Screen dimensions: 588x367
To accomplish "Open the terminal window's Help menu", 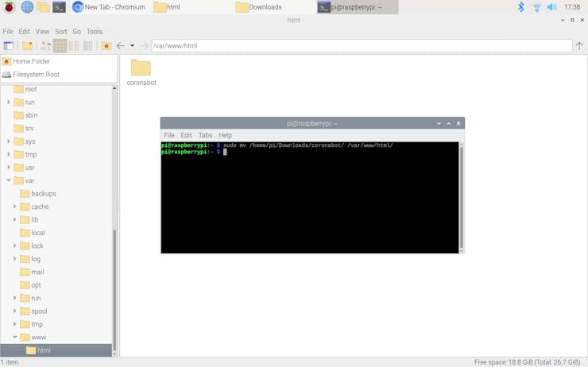I will tap(226, 135).
